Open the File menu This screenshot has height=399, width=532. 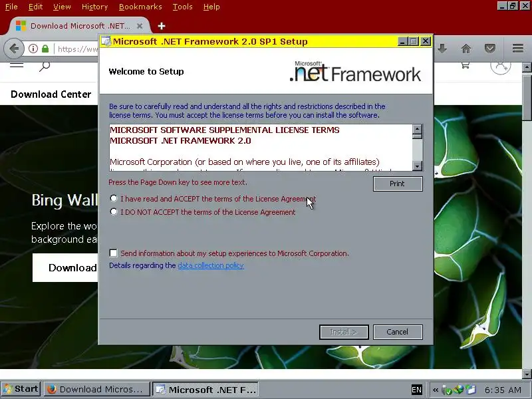point(11,7)
